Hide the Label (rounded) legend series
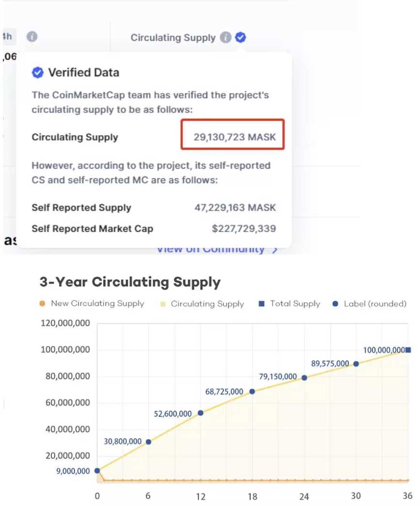This screenshot has height=506, width=420. point(370,304)
